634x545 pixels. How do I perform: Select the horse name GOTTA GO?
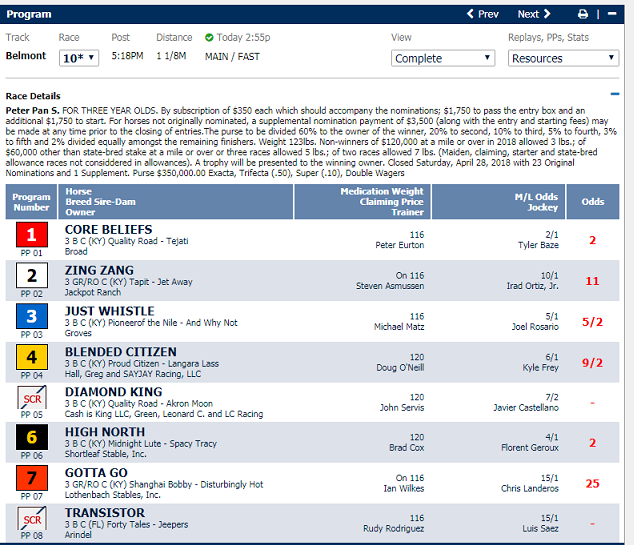tap(98, 472)
